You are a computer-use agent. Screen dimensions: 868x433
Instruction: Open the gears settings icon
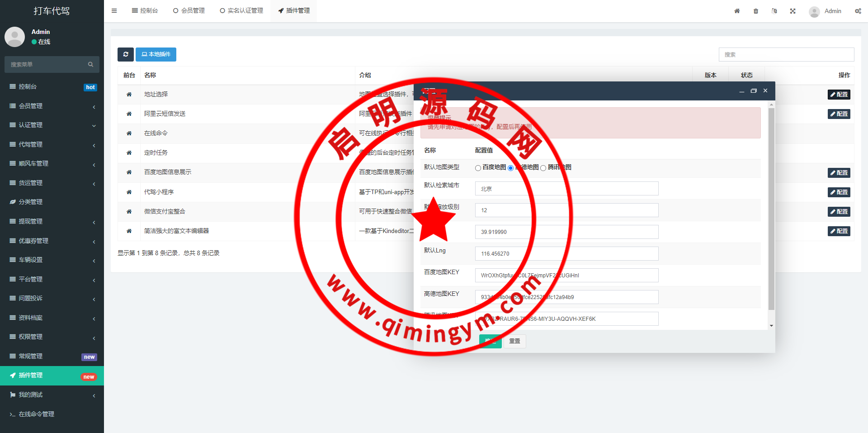point(858,11)
